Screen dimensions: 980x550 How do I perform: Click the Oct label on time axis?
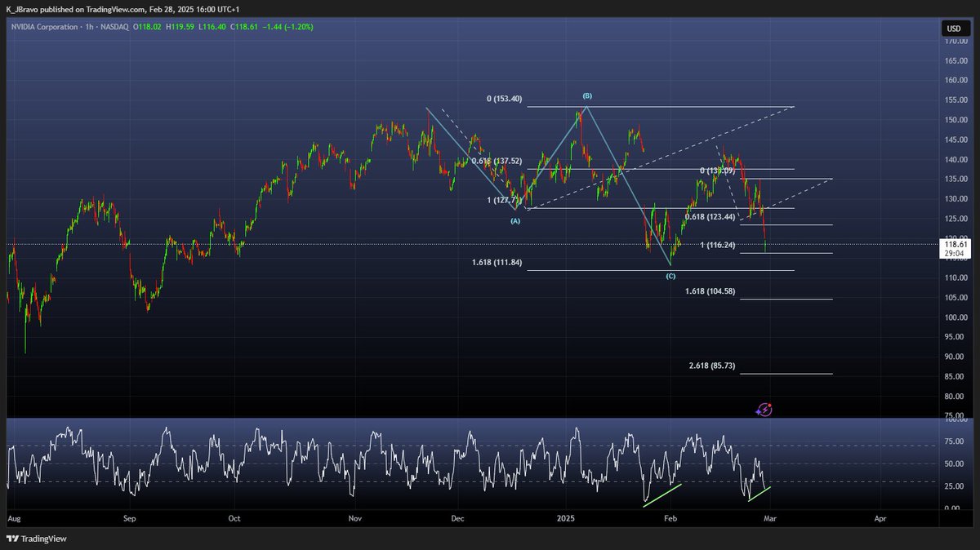(234, 518)
